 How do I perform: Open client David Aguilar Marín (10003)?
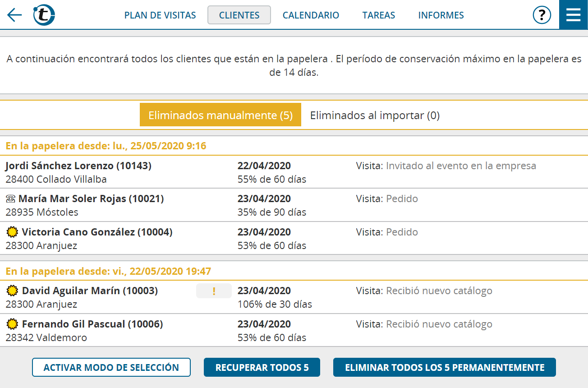click(x=294, y=297)
